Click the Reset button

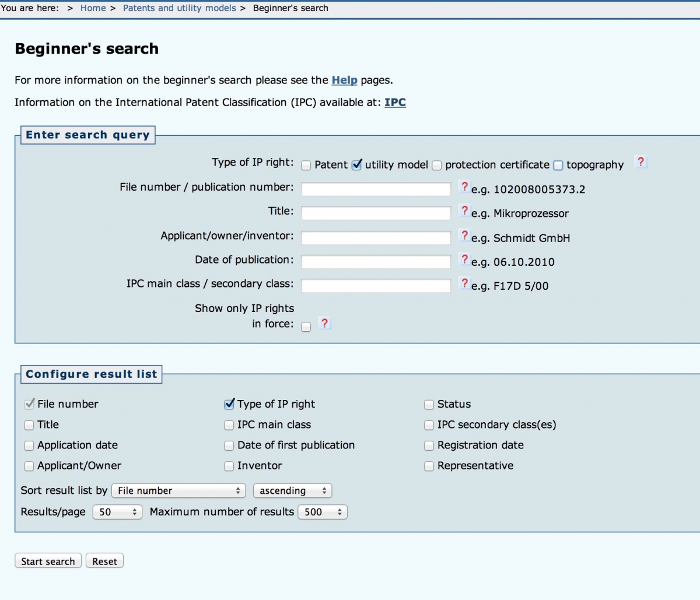tap(104, 561)
